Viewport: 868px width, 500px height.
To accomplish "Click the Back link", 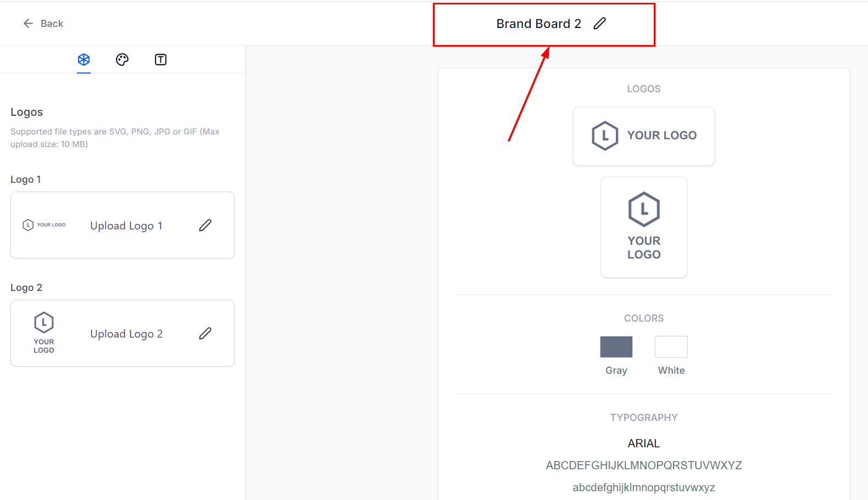I will click(x=52, y=23).
